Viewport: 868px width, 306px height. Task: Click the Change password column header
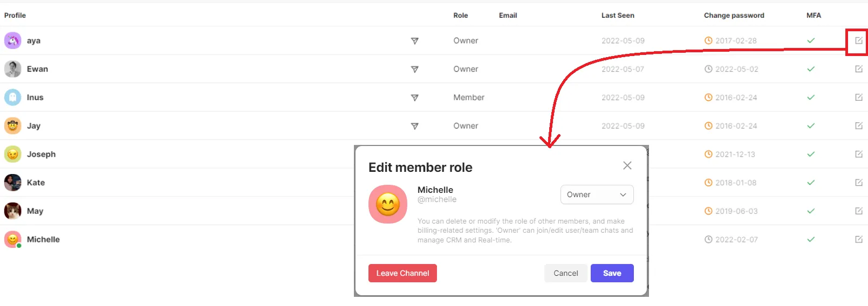(734, 15)
